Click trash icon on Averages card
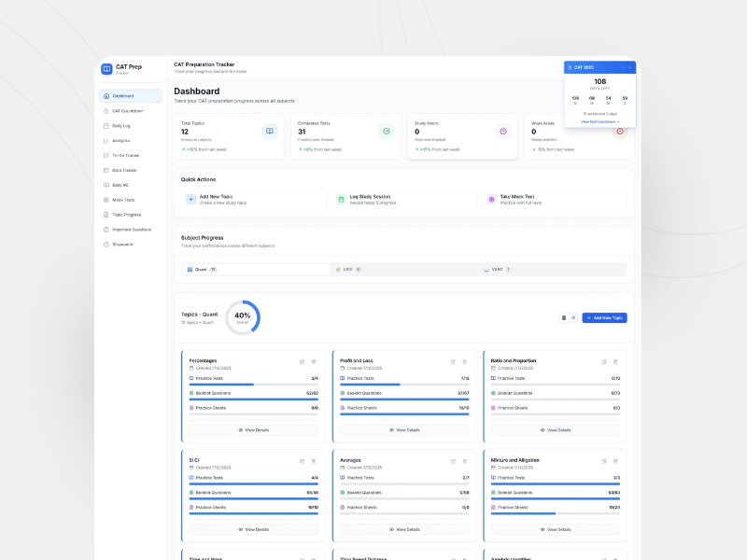Image resolution: width=747 pixels, height=560 pixels. 464,461
